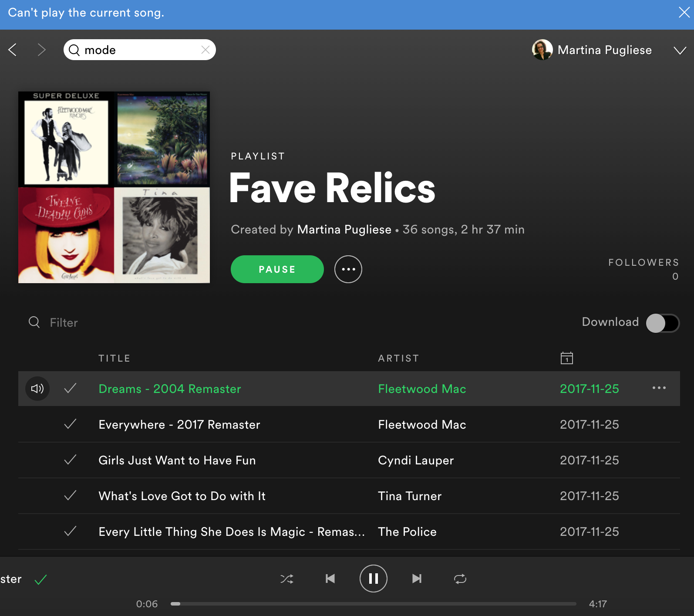Viewport: 694px width, 616px height.
Task: Clear the 'mode' search text
Action: click(x=206, y=50)
